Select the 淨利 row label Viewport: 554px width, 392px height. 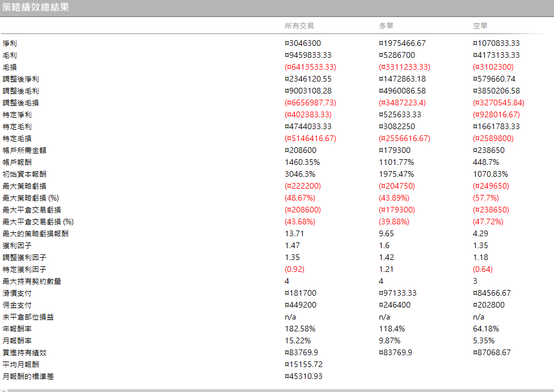pyautogui.click(x=10, y=44)
